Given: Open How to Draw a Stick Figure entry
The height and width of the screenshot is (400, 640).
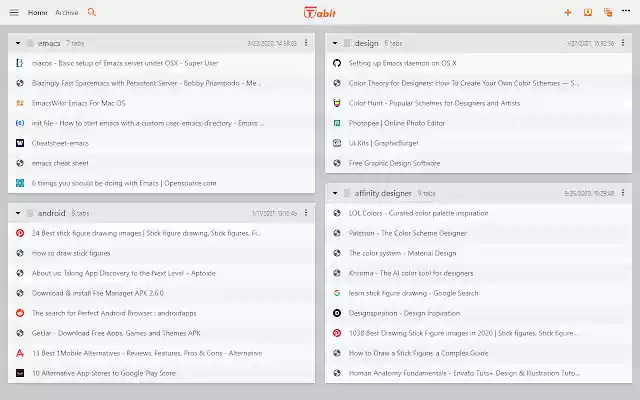Looking at the screenshot, I should point(418,353).
